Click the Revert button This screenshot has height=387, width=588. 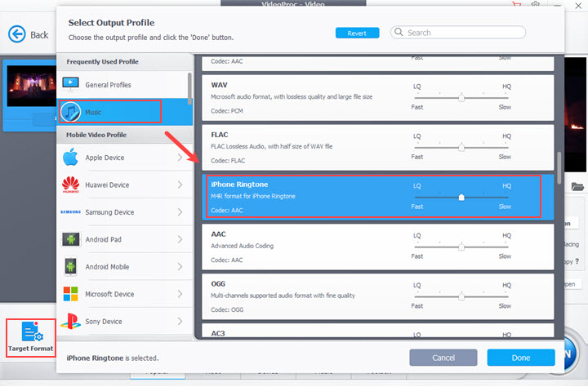tap(357, 33)
